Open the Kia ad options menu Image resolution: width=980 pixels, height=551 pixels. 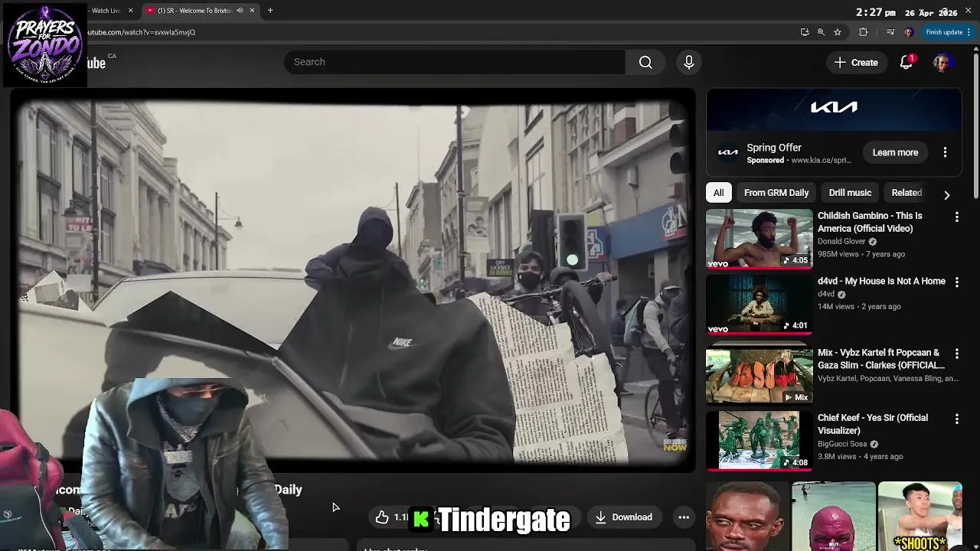945,152
